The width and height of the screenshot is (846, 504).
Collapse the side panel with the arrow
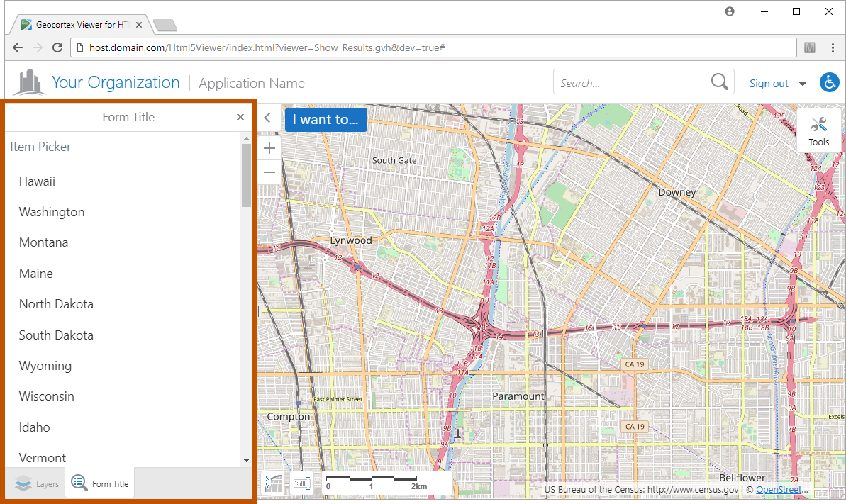coord(267,118)
